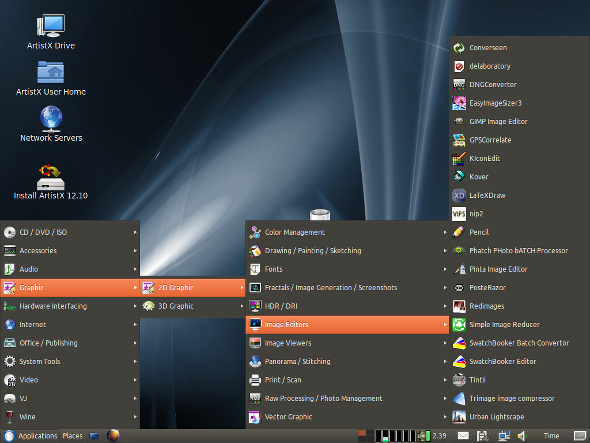Click the show desktop panel icon

(580, 436)
